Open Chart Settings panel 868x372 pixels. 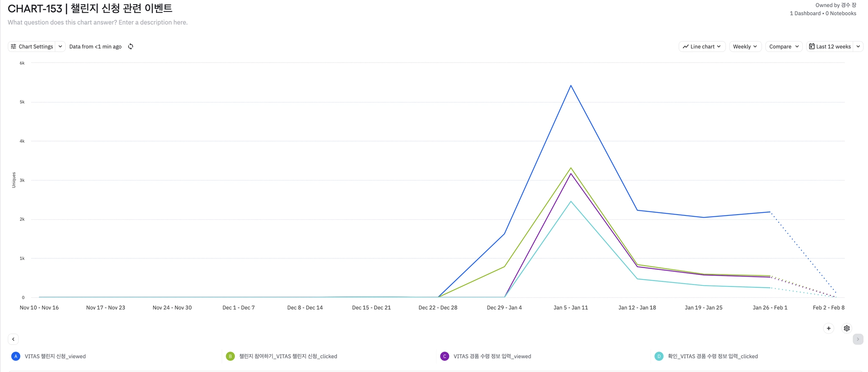tap(32, 47)
